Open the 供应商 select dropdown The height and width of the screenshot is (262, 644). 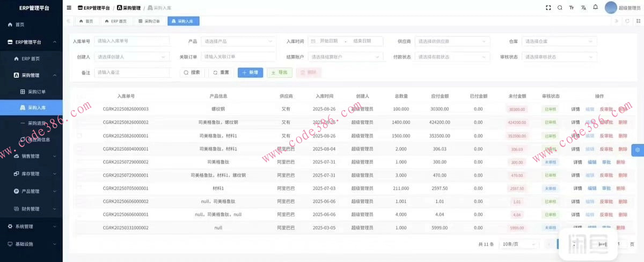click(x=452, y=41)
